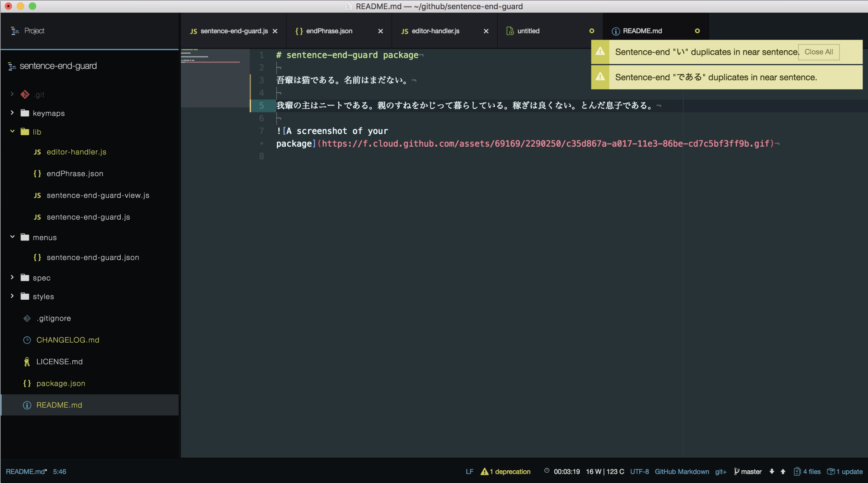This screenshot has width=868, height=483.
Task: Click the license badge icon beside LICENSE.md
Action: tap(27, 362)
